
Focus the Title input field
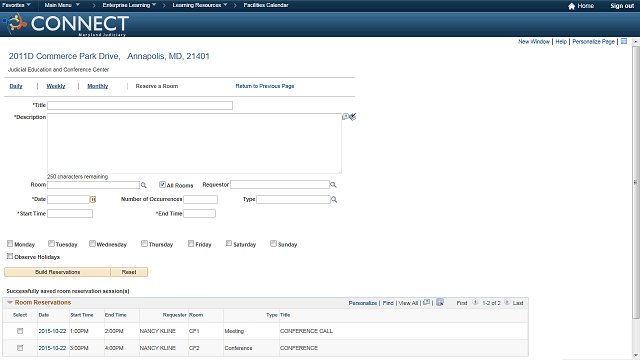tap(140, 105)
